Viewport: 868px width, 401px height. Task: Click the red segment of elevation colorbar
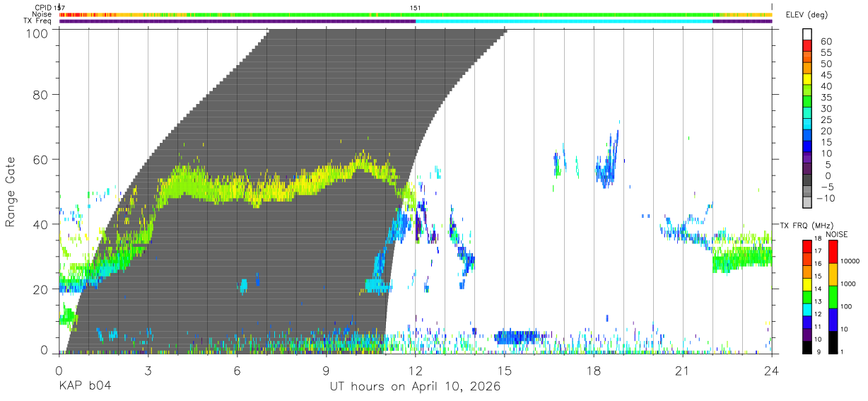click(x=808, y=47)
